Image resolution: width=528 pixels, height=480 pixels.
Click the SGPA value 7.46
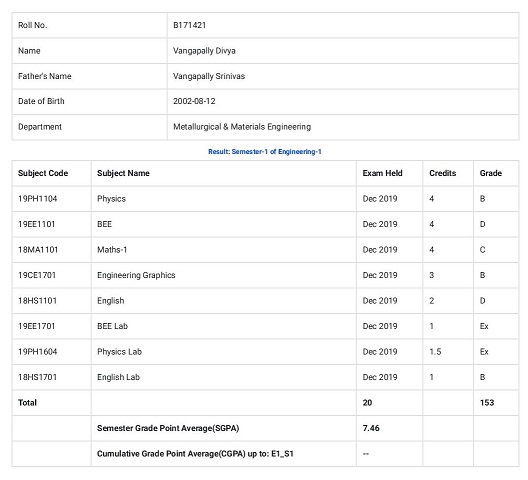(371, 428)
